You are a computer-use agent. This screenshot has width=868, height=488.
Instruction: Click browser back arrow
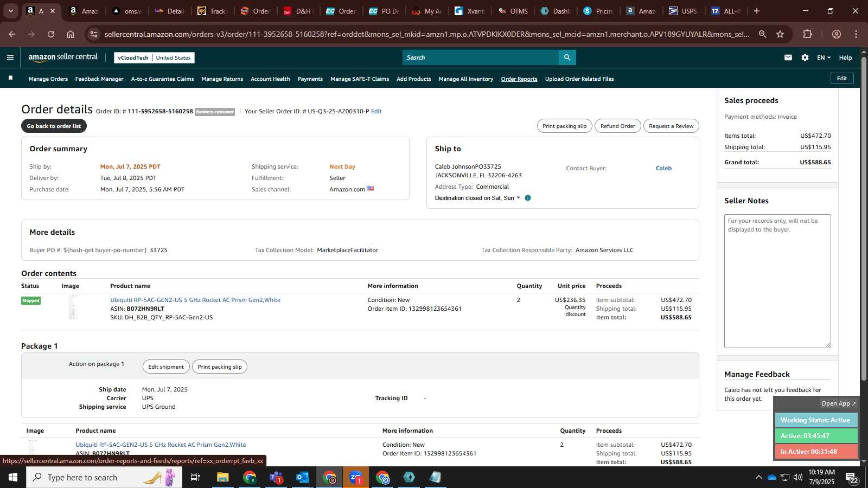pos(12,34)
